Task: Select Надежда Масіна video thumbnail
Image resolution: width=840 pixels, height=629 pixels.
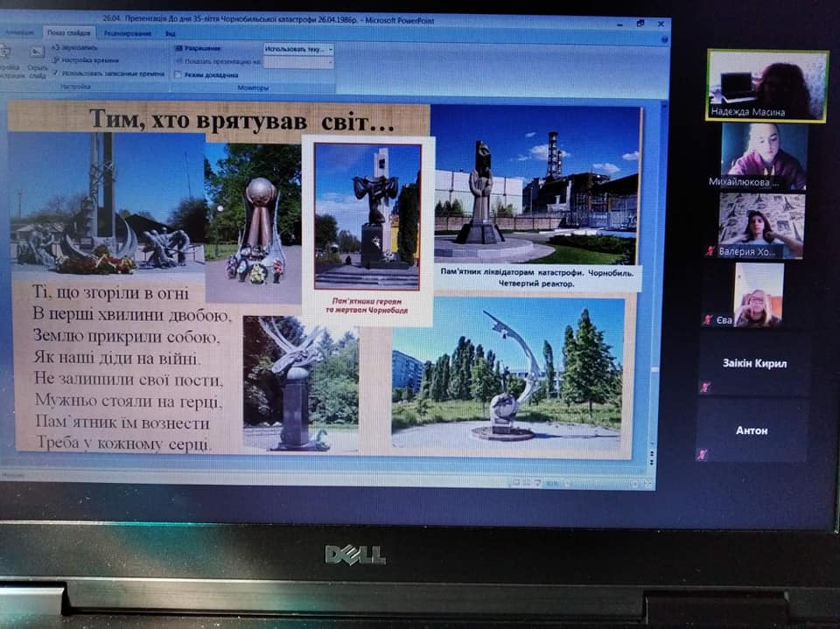Action: pyautogui.click(x=767, y=86)
